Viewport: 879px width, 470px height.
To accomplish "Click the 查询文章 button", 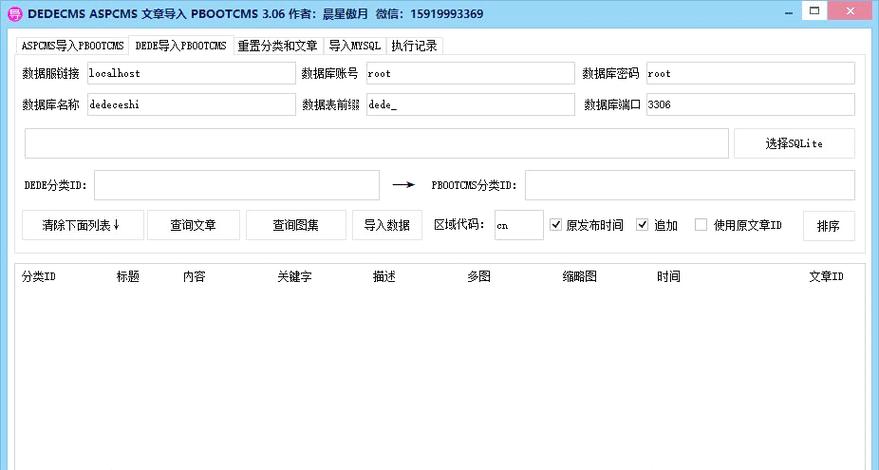I will tap(193, 225).
